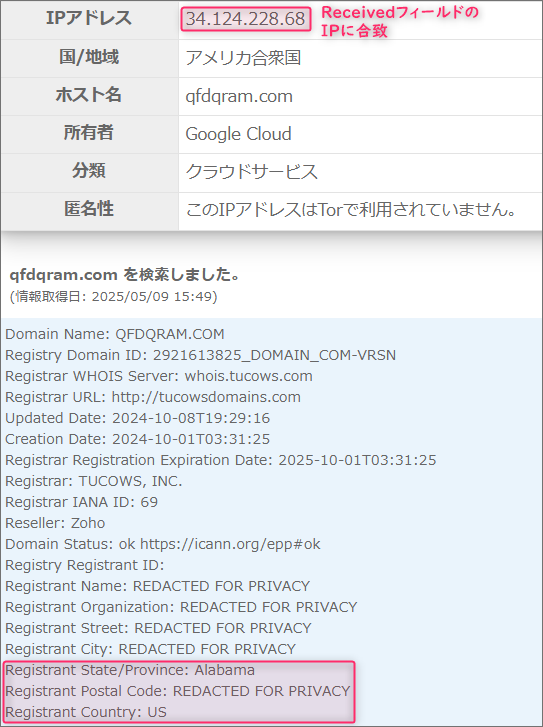Click the pink Receivedフィールド annotation text
This screenshot has height=727, width=543.
tap(399, 21)
